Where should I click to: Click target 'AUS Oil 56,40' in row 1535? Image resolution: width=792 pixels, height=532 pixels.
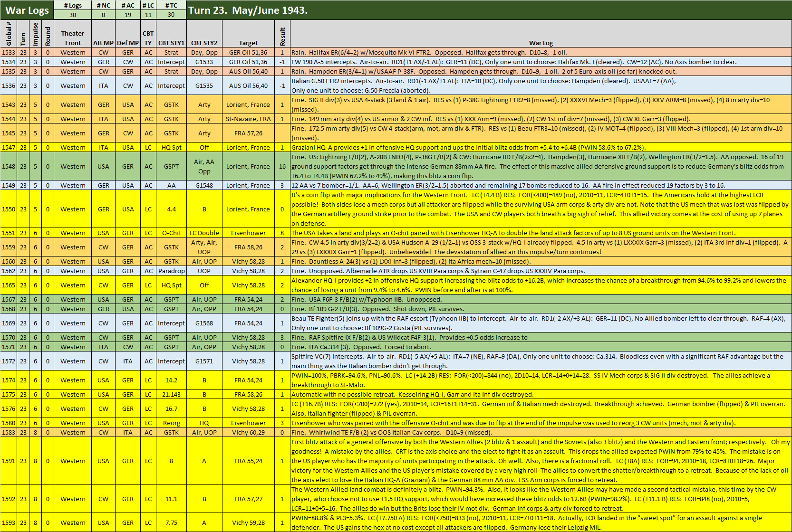pyautogui.click(x=248, y=71)
